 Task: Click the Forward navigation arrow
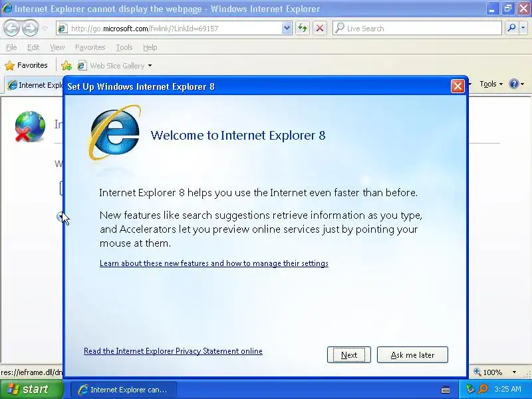click(30, 29)
